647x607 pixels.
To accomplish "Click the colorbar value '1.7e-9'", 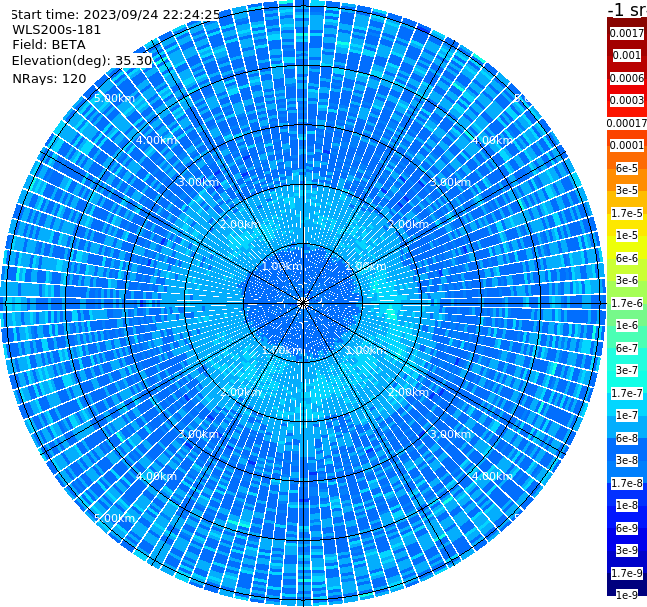I will (627, 573).
